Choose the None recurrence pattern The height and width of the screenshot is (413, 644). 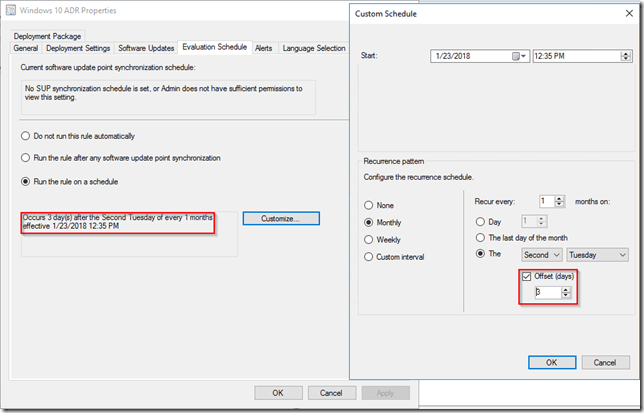pyautogui.click(x=370, y=204)
